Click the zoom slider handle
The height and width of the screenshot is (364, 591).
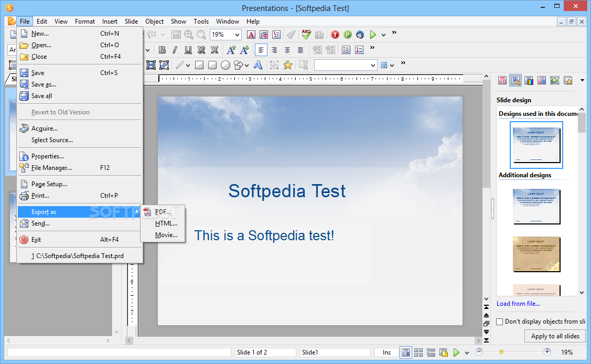501,352
